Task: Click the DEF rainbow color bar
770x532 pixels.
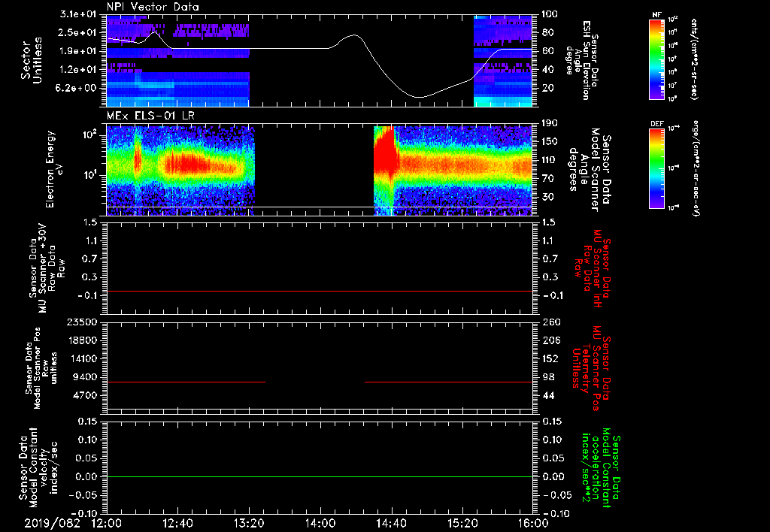Action: tap(657, 168)
